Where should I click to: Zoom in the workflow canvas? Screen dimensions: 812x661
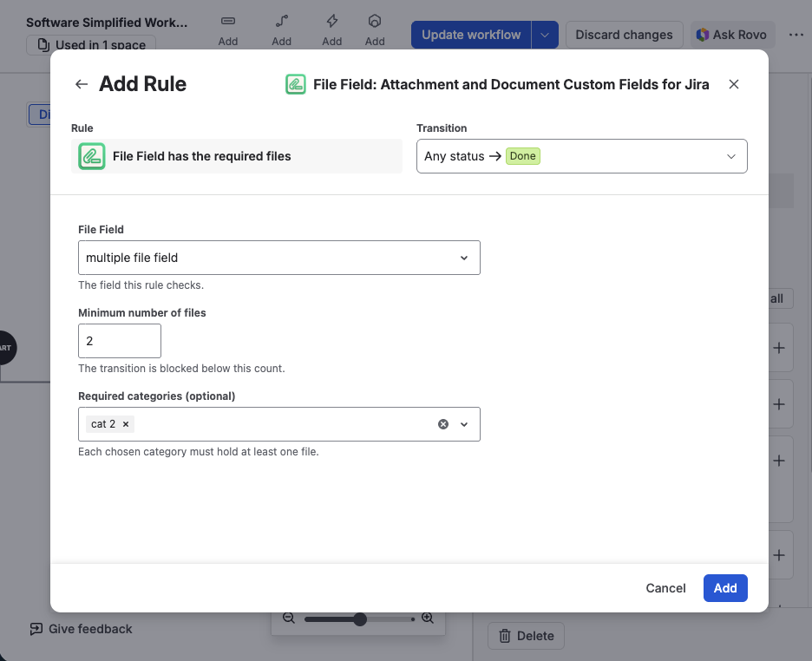[x=428, y=618]
